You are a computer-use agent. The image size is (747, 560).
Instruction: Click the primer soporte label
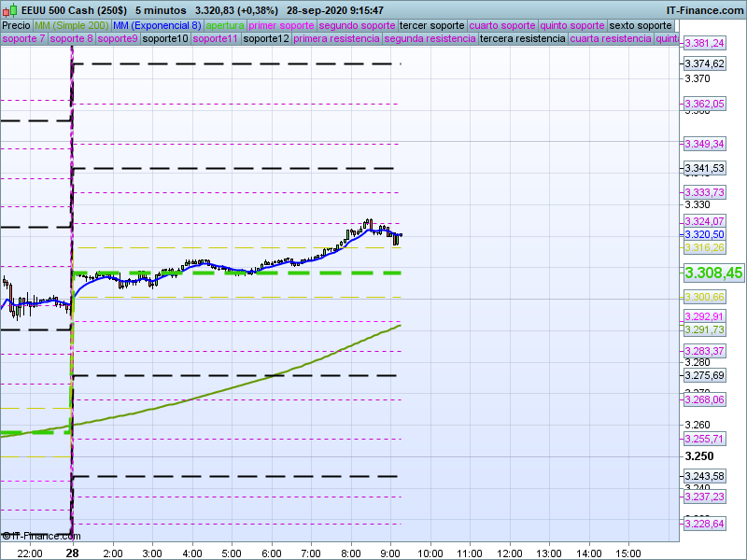pos(282,25)
